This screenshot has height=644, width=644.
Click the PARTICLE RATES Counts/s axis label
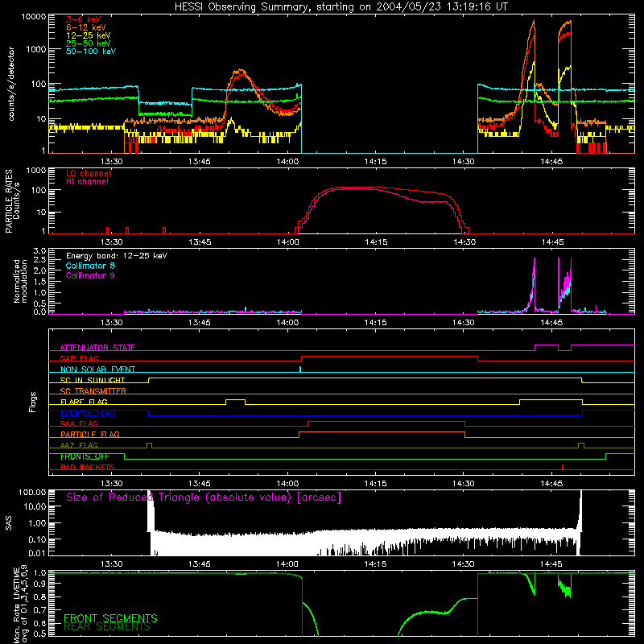[x=12, y=201]
